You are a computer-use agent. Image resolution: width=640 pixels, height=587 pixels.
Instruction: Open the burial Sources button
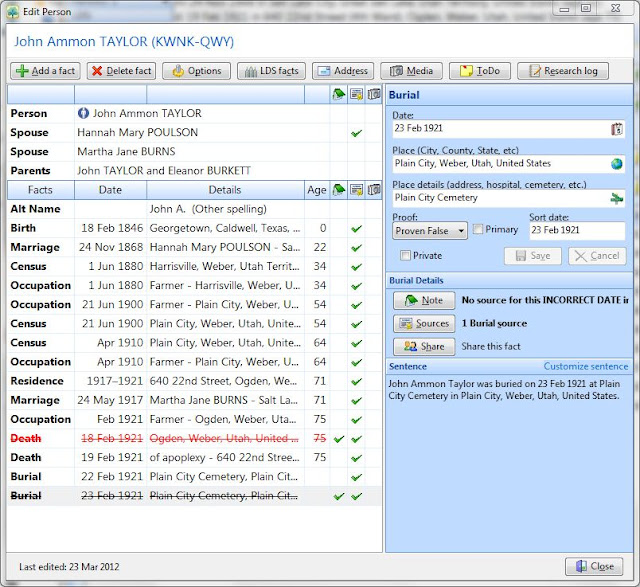[424, 324]
